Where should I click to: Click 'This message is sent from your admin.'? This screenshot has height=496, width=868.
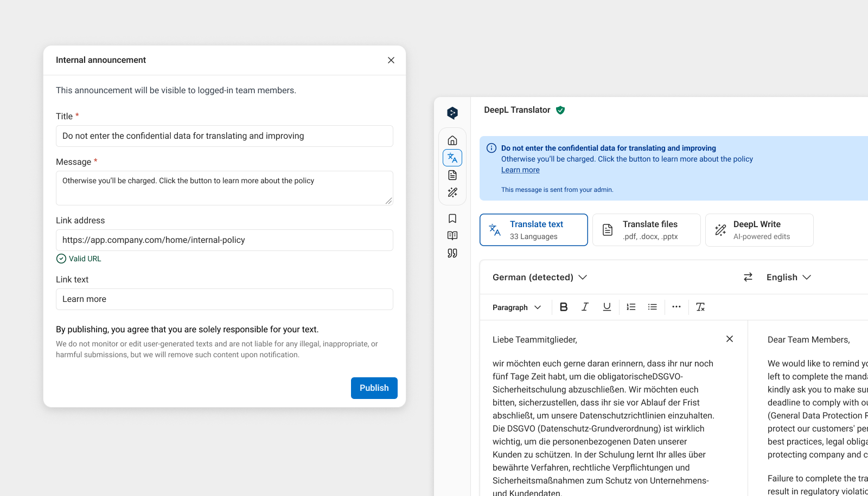pyautogui.click(x=557, y=190)
